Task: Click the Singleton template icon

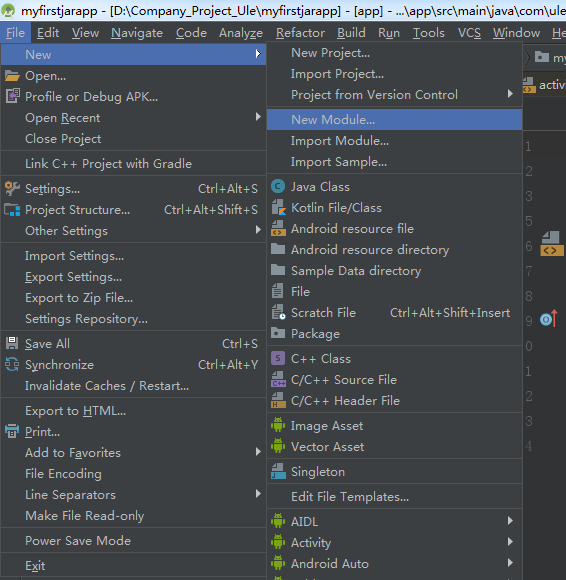Action: pos(278,471)
